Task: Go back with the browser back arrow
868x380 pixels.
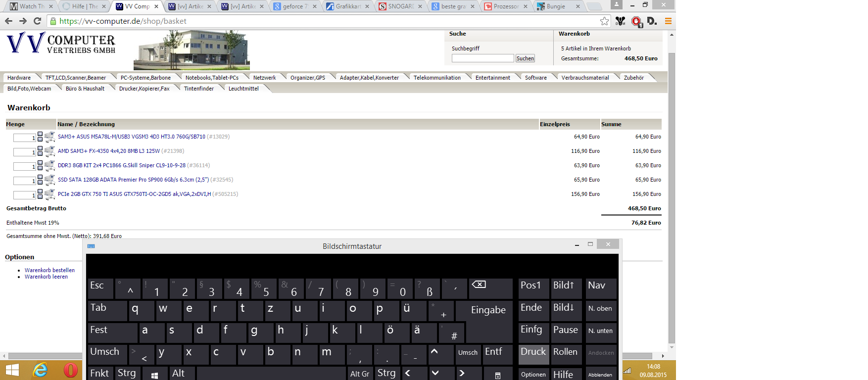Action: tap(8, 21)
